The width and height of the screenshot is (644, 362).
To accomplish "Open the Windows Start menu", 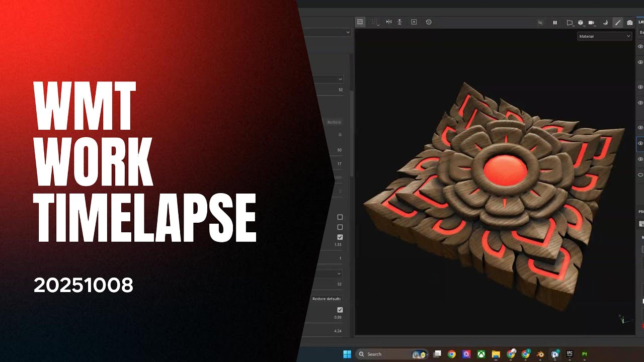I will [347, 354].
